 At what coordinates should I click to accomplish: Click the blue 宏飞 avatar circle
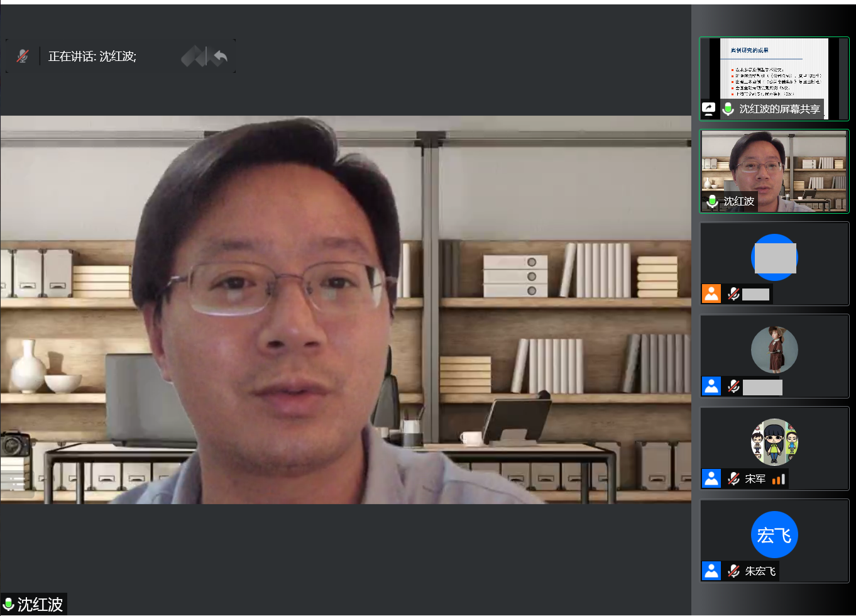[x=774, y=535]
